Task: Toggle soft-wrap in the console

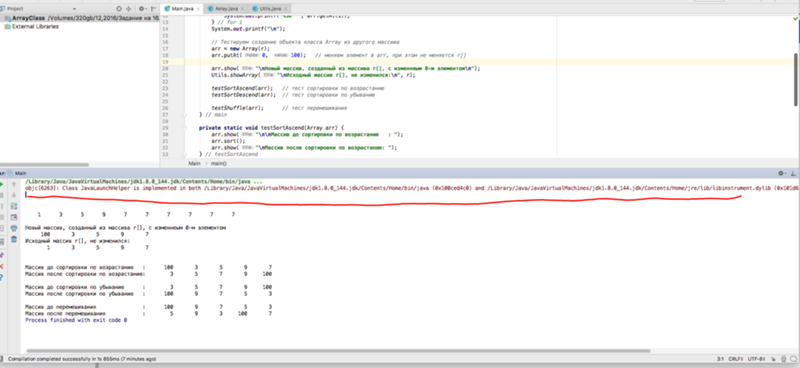Action: click(x=14, y=206)
